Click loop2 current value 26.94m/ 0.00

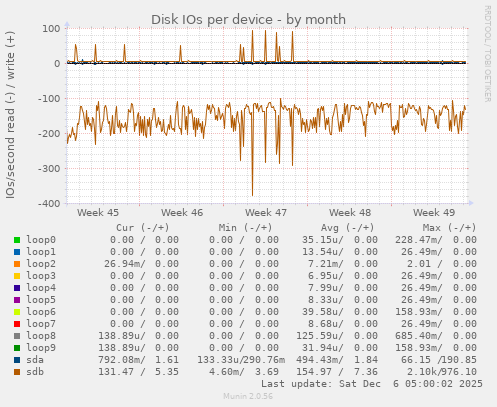tap(141, 264)
